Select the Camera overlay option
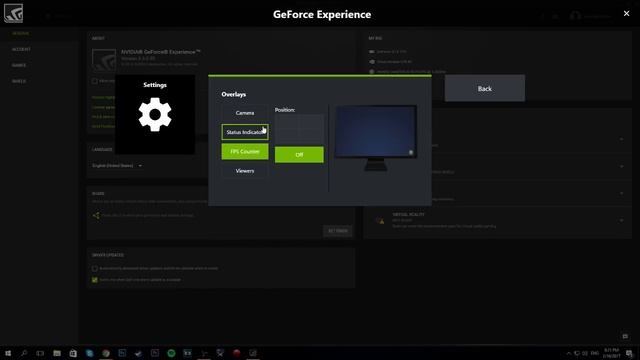This screenshot has height=360, width=640. 245,113
